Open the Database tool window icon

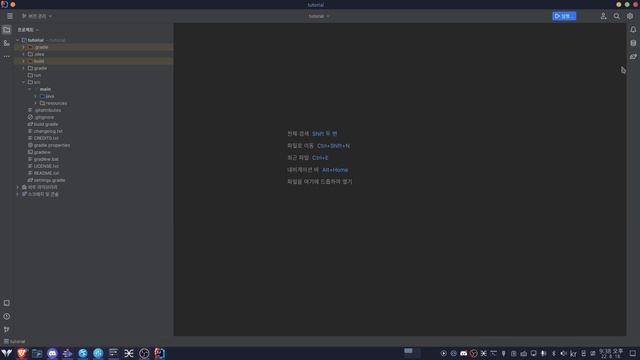633,43
